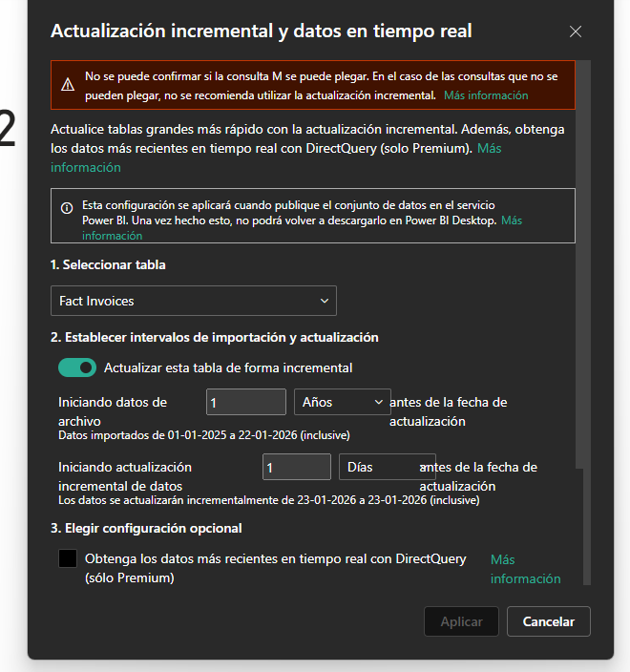Screen dimensions: 630x672
Task: Disable 'Actualizar esta tabla de forma incremental' toggle
Action: pyautogui.click(x=77, y=367)
